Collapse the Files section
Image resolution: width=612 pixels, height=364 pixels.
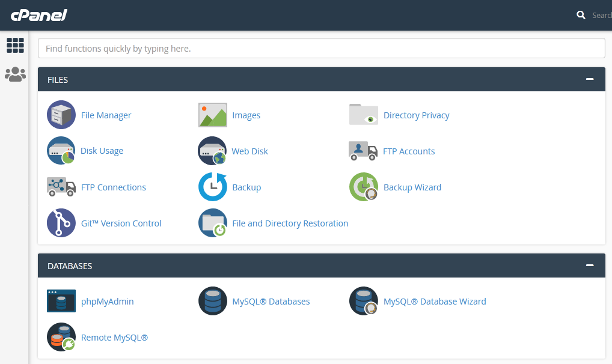(590, 79)
